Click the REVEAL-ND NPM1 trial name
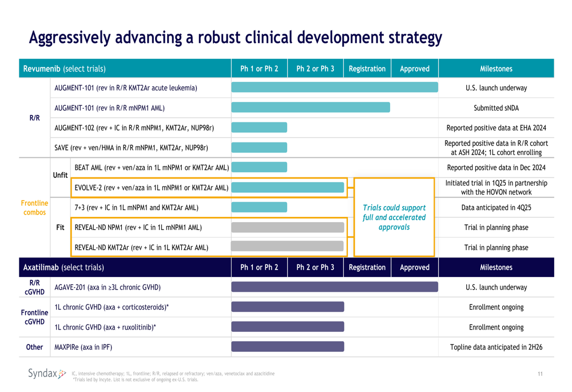 [138, 227]
